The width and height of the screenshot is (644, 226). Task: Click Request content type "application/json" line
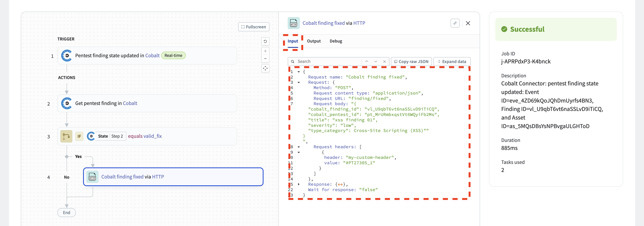(x=368, y=93)
